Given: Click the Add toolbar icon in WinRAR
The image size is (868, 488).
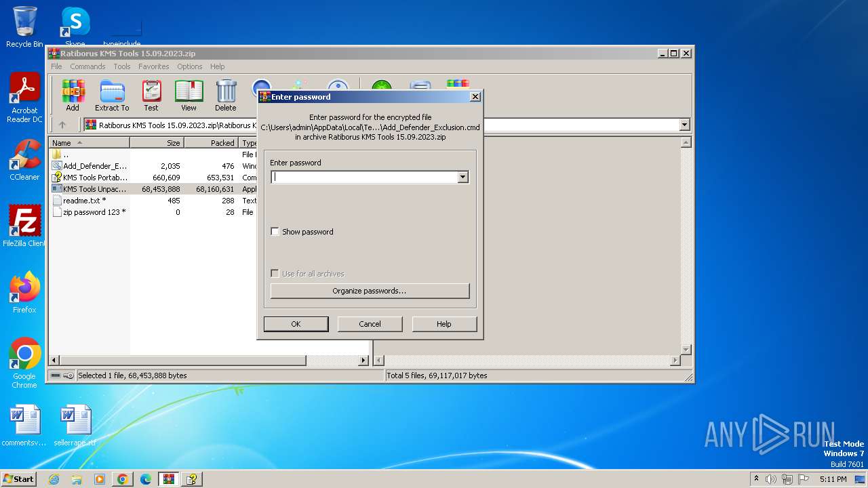Looking at the screenshot, I should click(x=73, y=96).
